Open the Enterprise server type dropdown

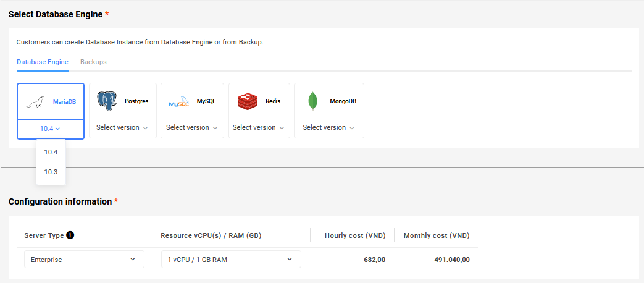coord(84,259)
